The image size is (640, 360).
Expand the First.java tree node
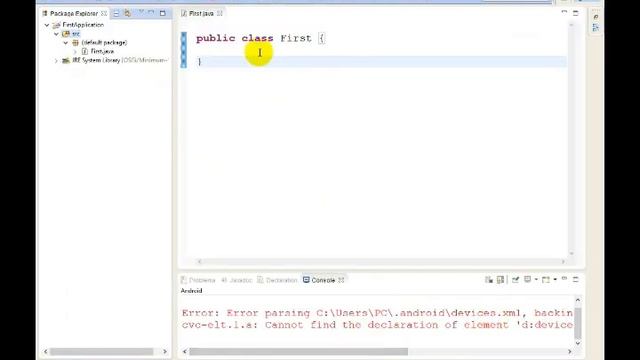tap(75, 51)
